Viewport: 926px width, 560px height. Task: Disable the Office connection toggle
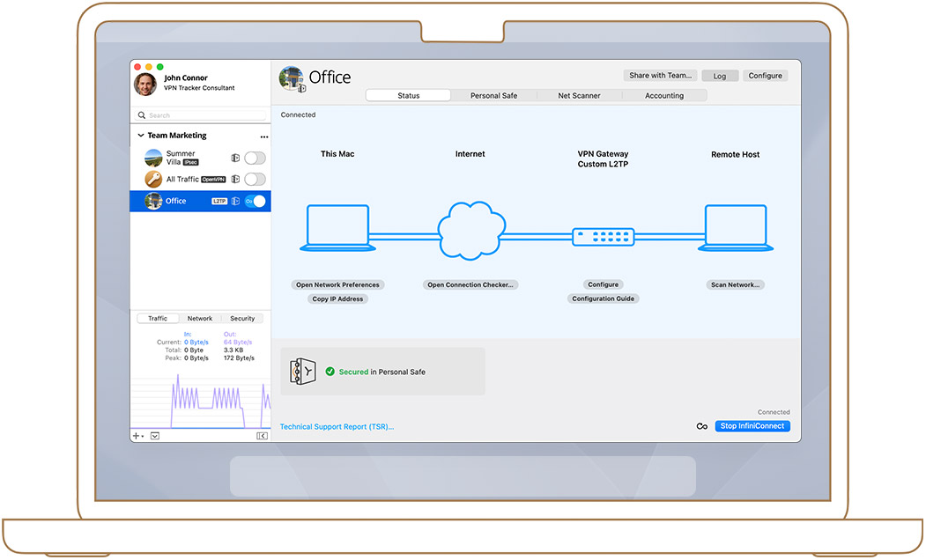coord(255,202)
